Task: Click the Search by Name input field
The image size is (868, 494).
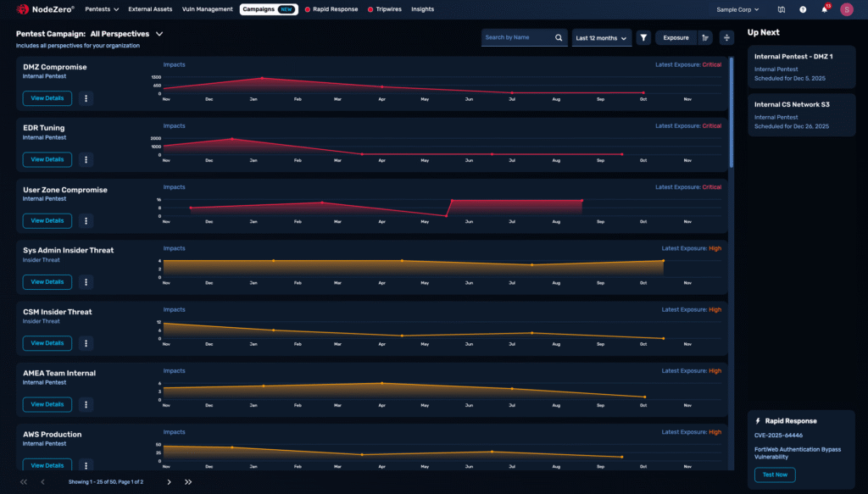Action: [x=517, y=37]
